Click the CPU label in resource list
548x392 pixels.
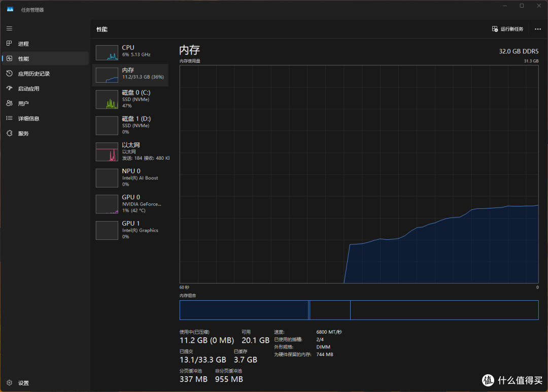coord(128,48)
